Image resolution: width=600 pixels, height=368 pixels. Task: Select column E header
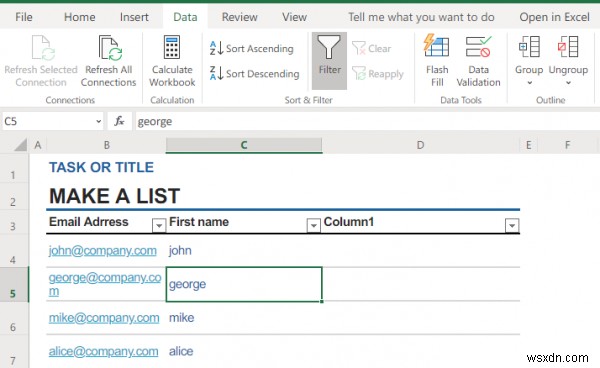[x=528, y=145]
